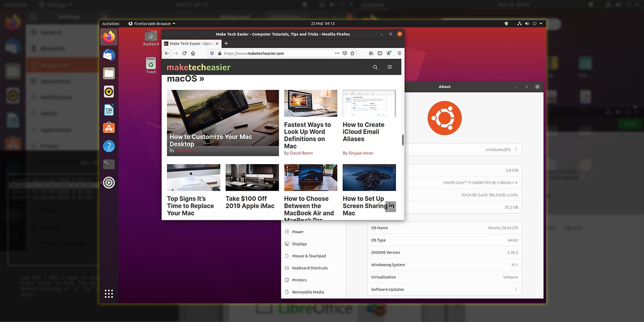Launch LibreOffice Writer from the dock
Image resolution: width=644 pixels, height=322 pixels.
[108, 109]
